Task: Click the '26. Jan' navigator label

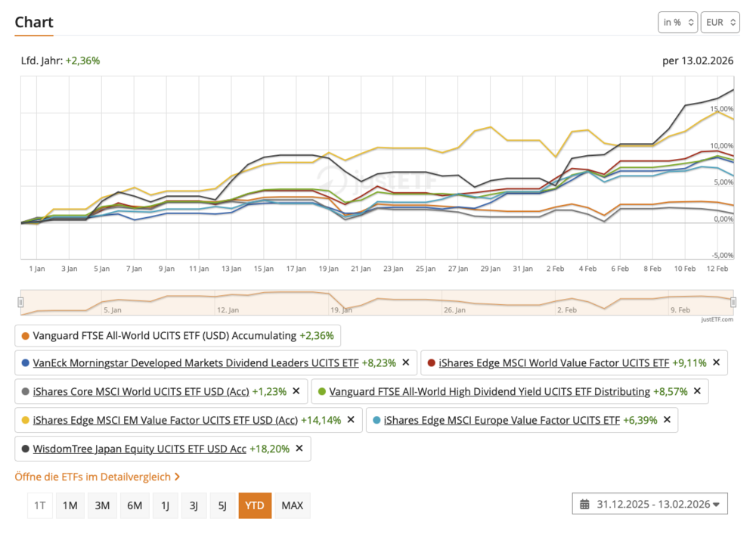Action: 454,309
